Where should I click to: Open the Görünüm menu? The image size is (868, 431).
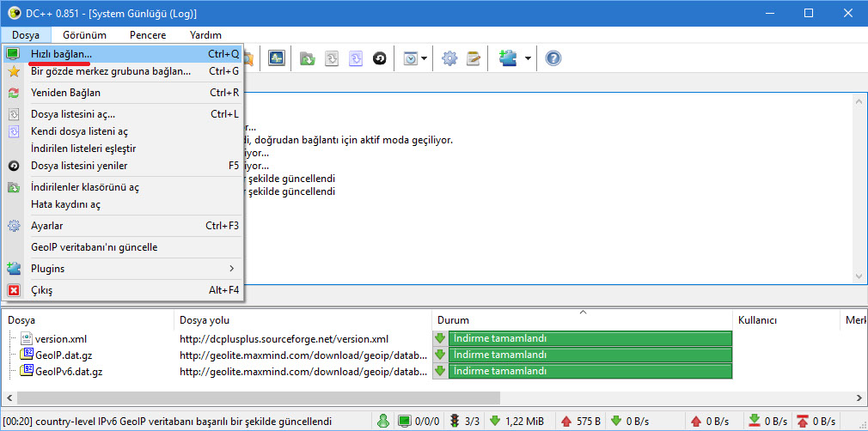pos(84,35)
